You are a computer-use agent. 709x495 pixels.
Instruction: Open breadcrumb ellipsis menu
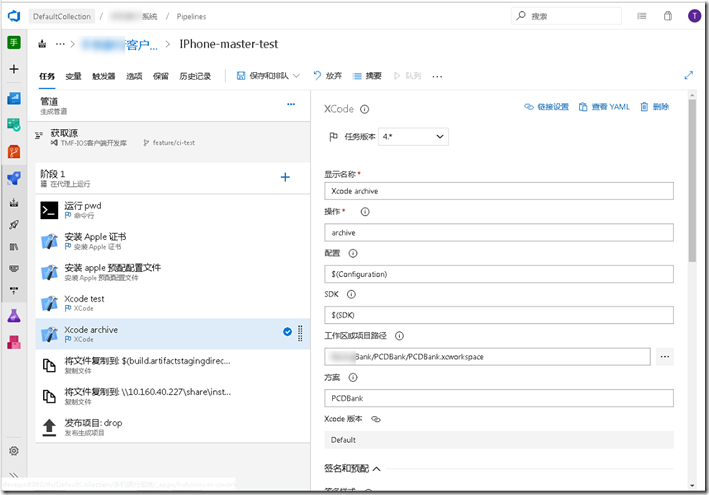point(60,44)
